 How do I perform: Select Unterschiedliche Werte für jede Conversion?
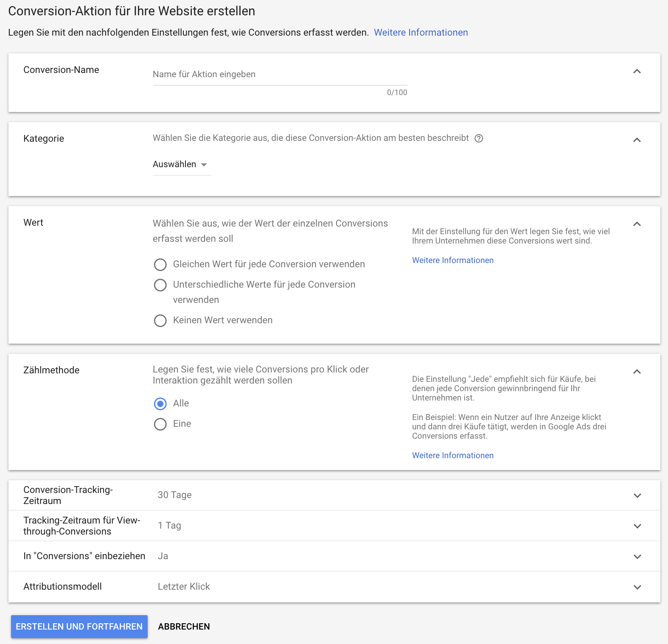click(x=160, y=285)
